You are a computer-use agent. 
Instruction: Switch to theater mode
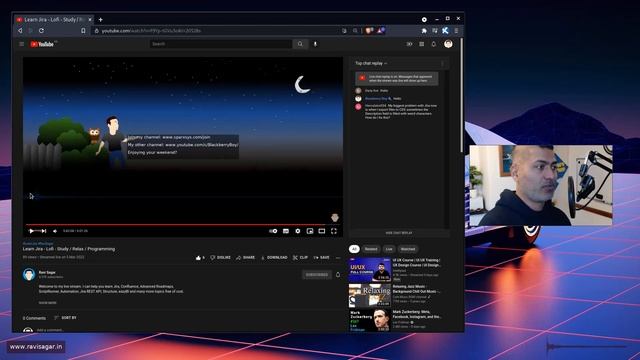322,231
